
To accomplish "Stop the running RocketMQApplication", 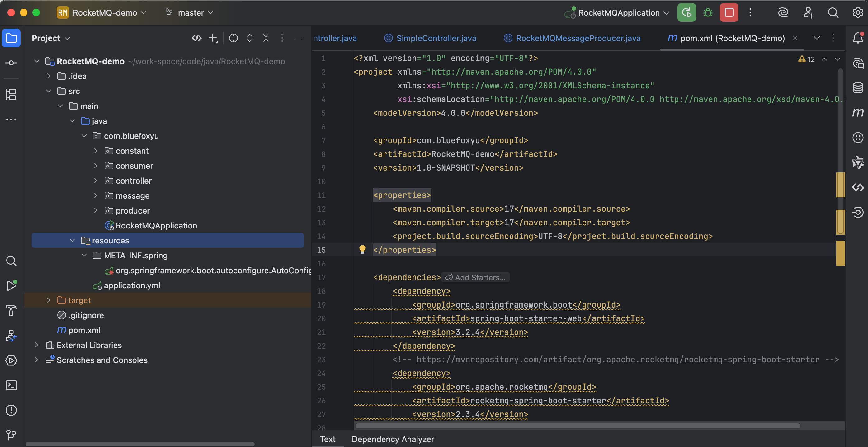I will (729, 13).
